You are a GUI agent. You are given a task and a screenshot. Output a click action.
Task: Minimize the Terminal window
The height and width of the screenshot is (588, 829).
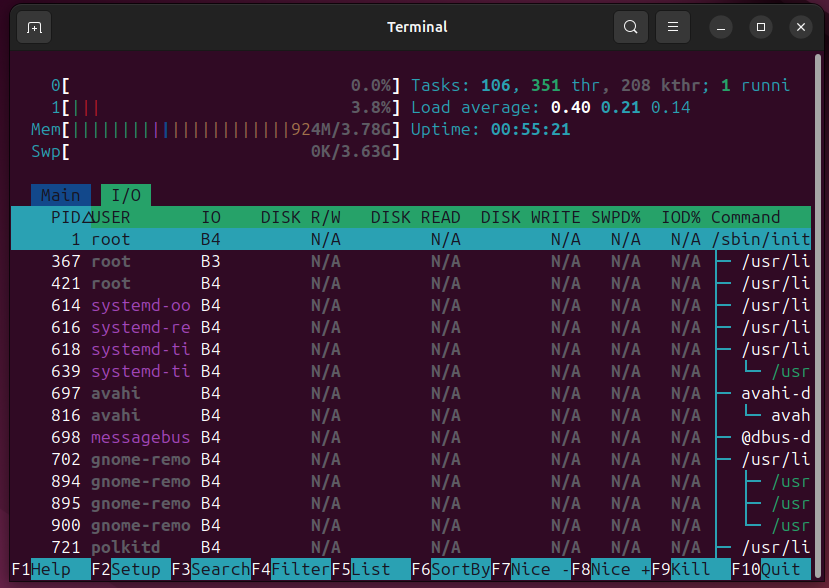(x=721, y=27)
